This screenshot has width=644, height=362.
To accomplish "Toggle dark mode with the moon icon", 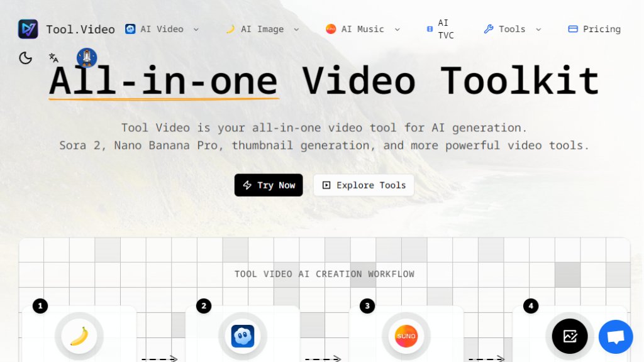I will click(x=25, y=57).
